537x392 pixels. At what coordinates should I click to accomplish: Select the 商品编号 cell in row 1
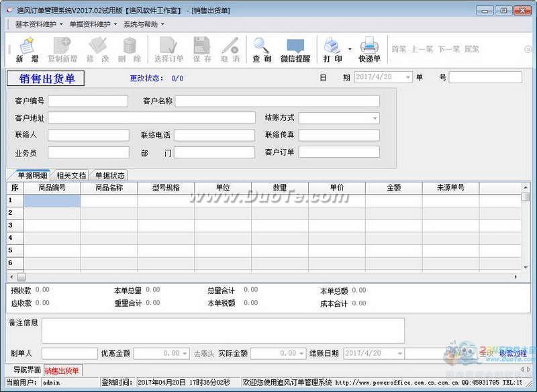pyautogui.click(x=52, y=201)
